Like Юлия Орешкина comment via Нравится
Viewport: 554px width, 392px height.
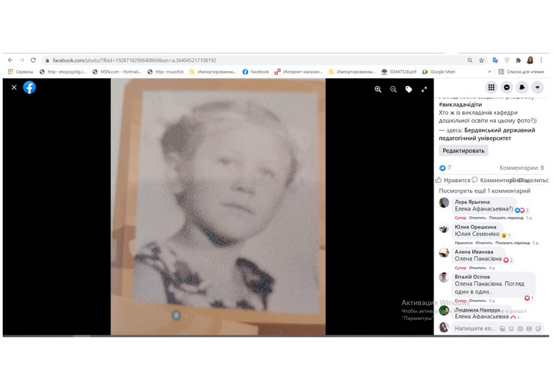click(463, 243)
